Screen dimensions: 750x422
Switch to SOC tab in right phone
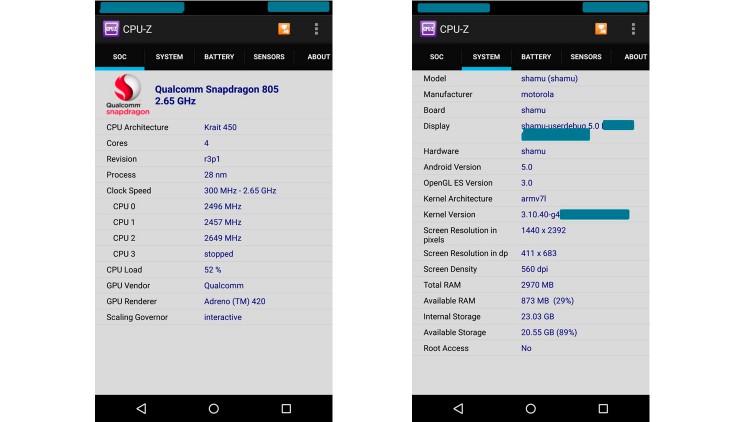tap(437, 56)
